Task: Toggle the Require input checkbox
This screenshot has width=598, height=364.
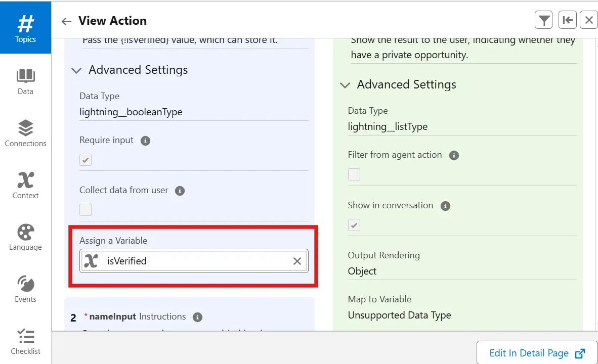Action: 86,160
